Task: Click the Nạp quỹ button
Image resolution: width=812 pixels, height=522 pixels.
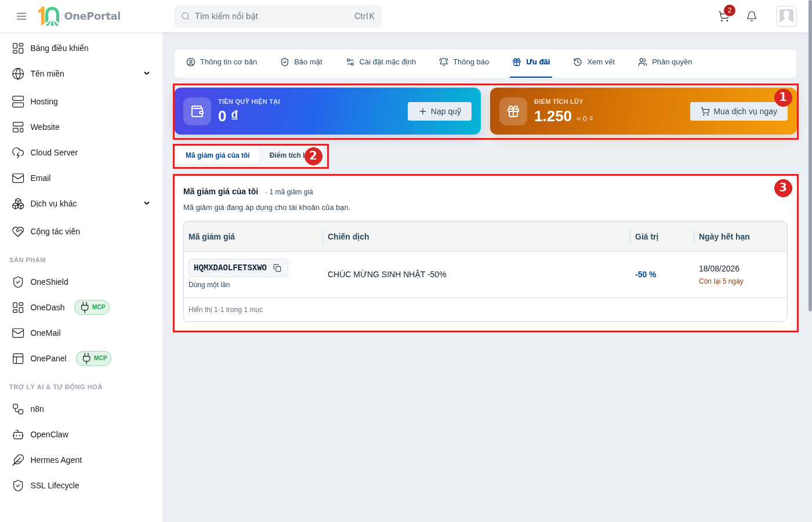Action: [440, 111]
